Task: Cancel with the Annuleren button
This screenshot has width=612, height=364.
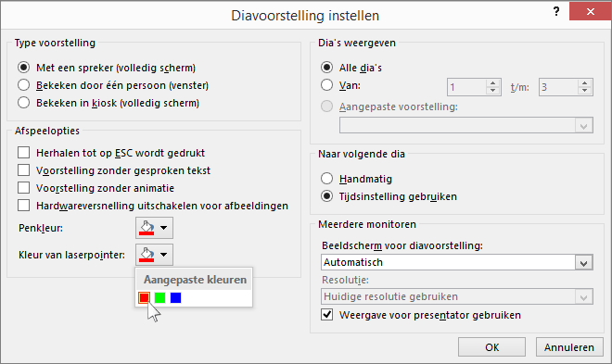Action: tap(569, 346)
